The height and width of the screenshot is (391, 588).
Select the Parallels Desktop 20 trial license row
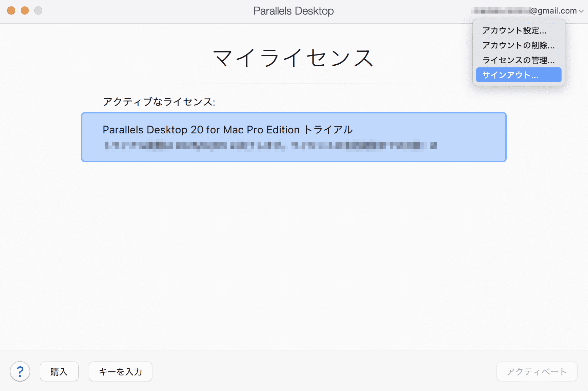[294, 137]
